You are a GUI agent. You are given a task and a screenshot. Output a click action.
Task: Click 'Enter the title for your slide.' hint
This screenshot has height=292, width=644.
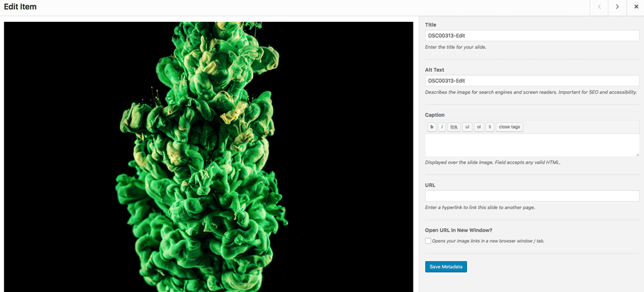(x=455, y=47)
